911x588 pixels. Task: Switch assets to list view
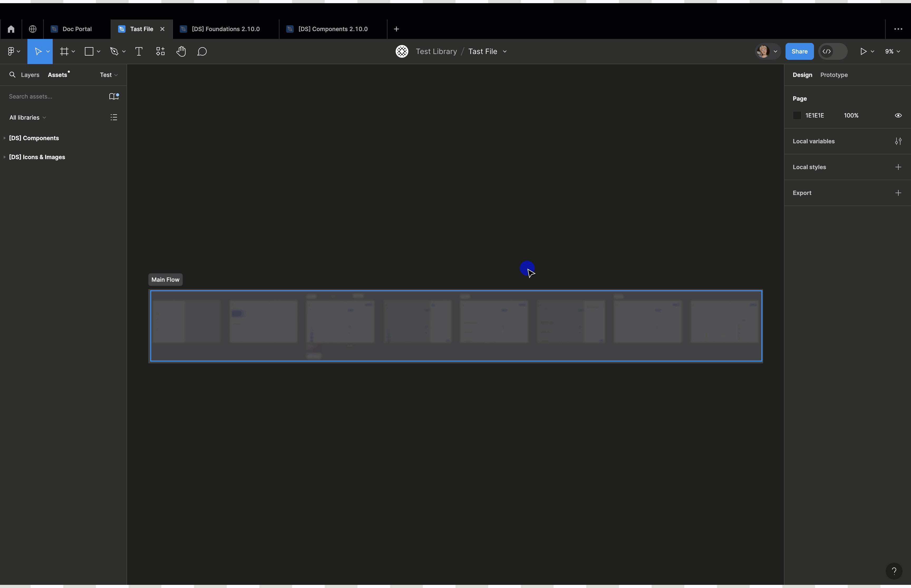click(114, 117)
